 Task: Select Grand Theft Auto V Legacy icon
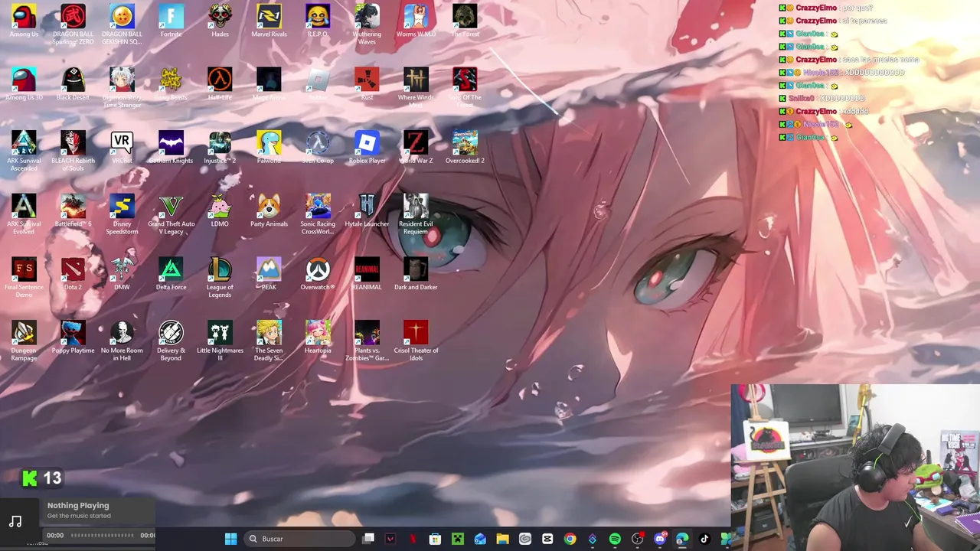coord(171,215)
